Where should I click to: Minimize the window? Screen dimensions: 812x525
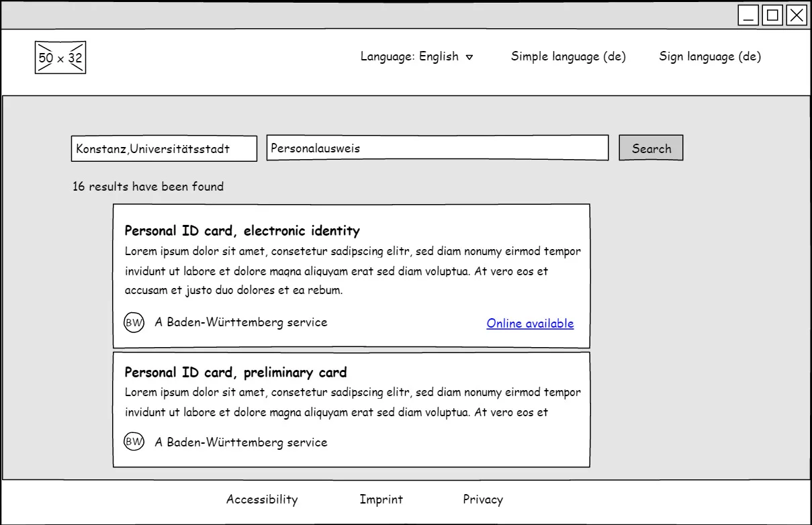pos(749,15)
